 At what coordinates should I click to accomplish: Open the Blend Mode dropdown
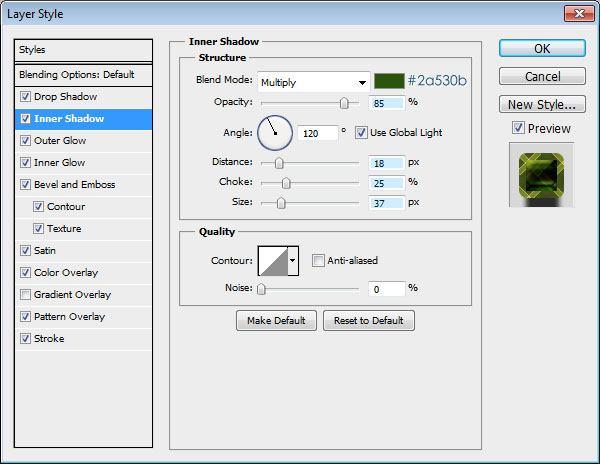coord(313,82)
